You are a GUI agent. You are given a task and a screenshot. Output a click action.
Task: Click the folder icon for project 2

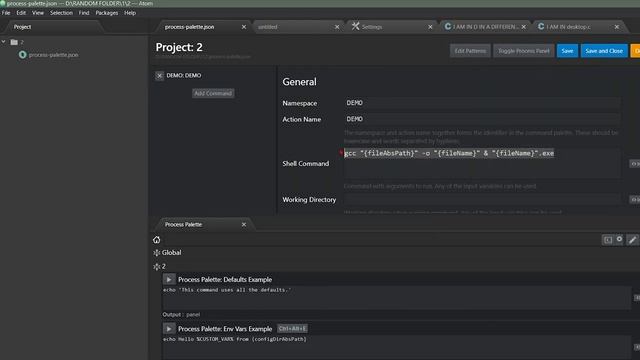click(x=14, y=42)
